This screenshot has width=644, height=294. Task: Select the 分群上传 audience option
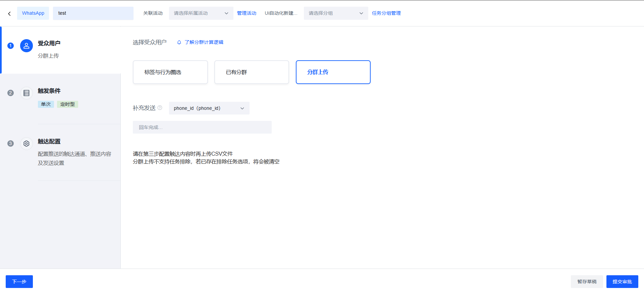(333, 72)
